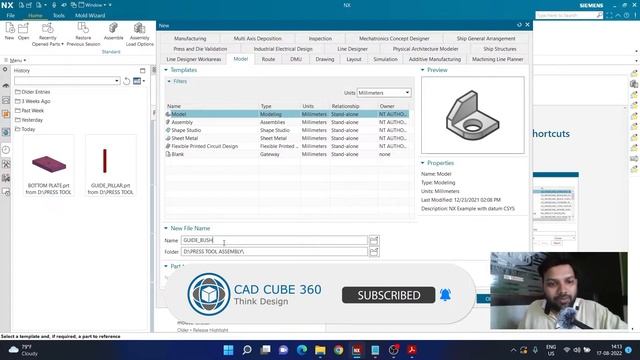Select the Drawing tab
The image size is (640, 360).
click(x=324, y=59)
